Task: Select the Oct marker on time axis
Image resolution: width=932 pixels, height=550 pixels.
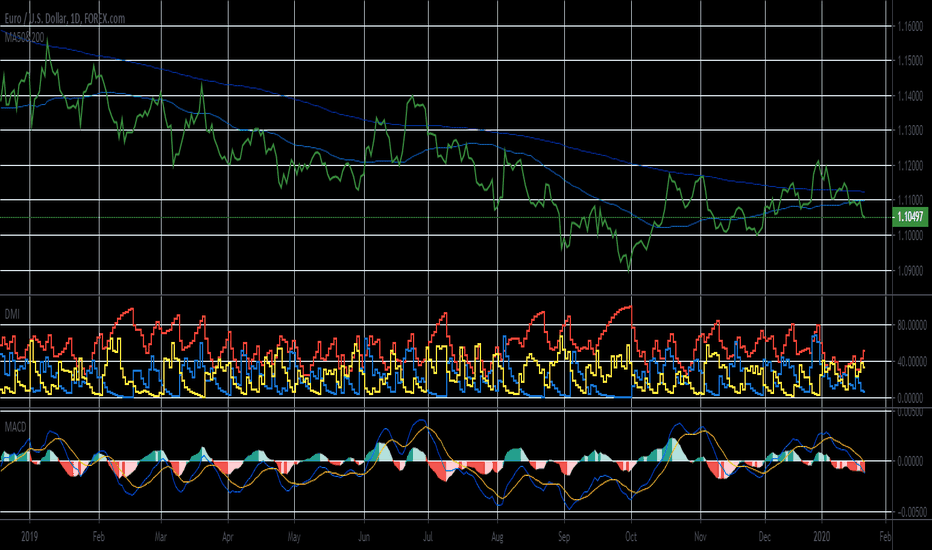Action: (x=631, y=536)
